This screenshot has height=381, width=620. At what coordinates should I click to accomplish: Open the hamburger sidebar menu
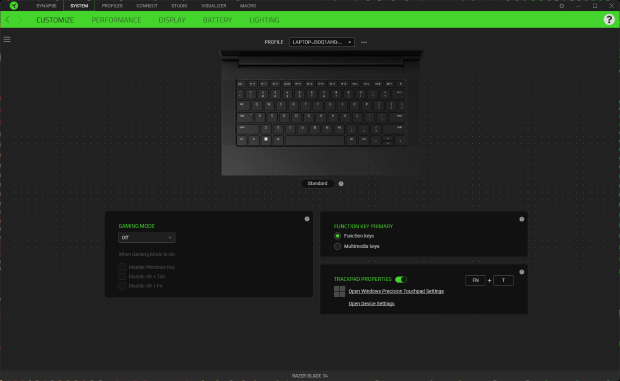(7, 39)
